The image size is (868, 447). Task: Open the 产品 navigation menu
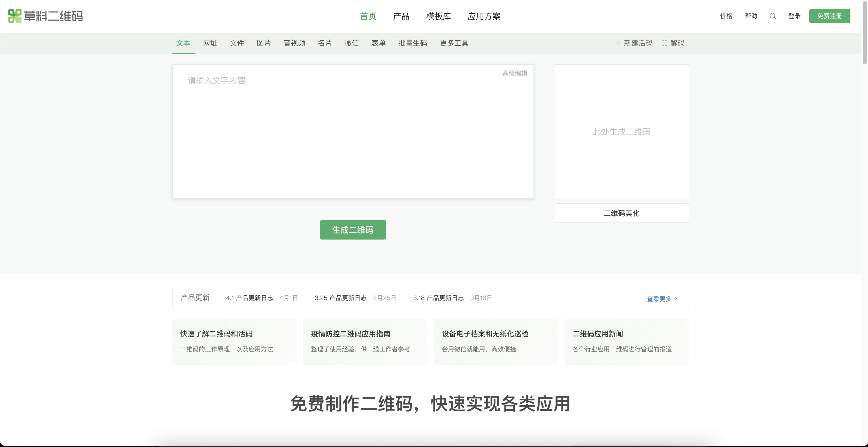tap(401, 16)
